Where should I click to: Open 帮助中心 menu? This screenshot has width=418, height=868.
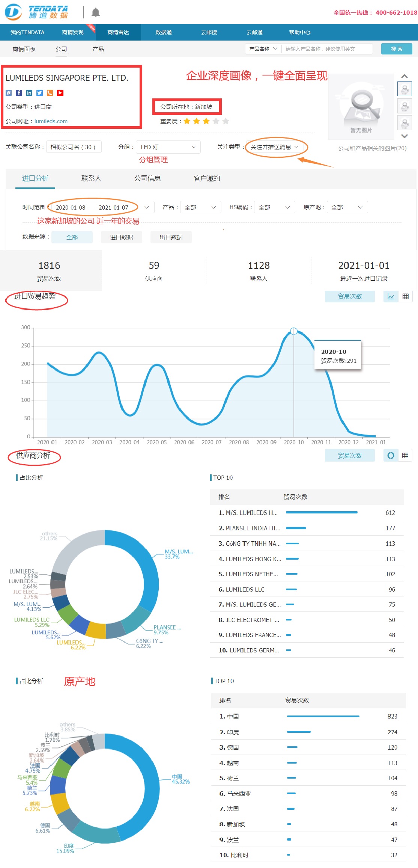[300, 32]
